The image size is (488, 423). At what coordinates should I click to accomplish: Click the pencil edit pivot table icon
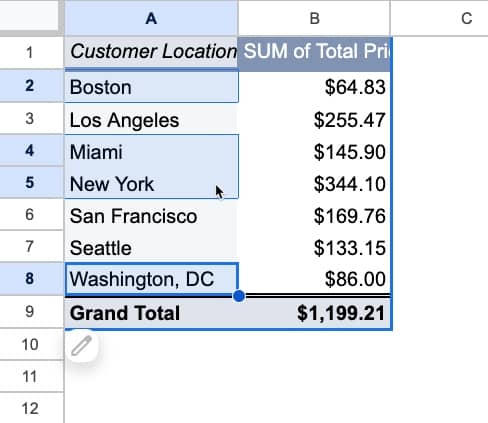click(x=82, y=346)
